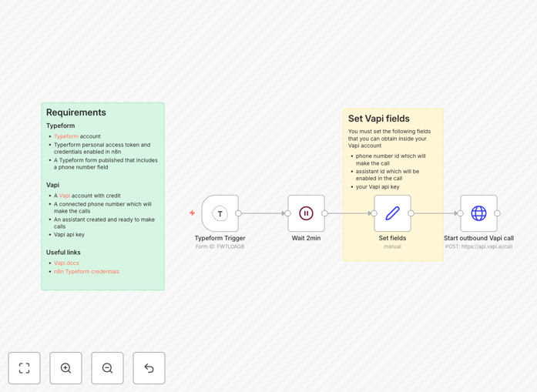537x392 pixels.
Task: Open the Vapi docs link
Action: [66, 263]
